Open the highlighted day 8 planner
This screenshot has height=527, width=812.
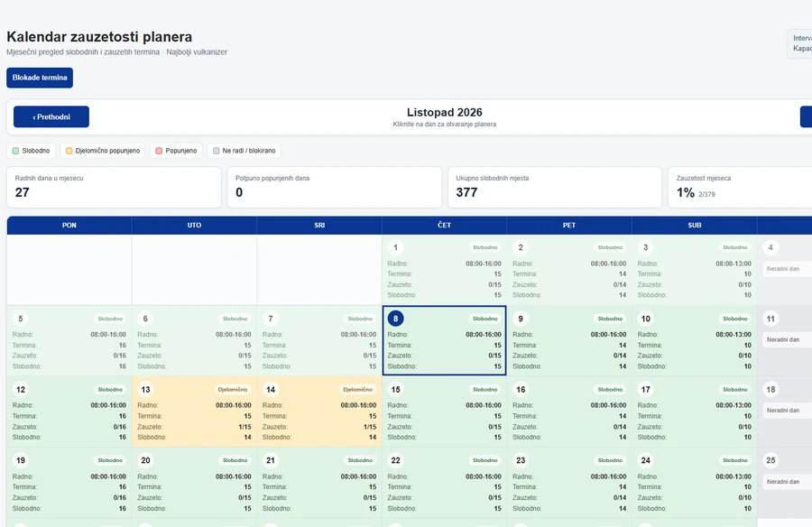pyautogui.click(x=444, y=340)
